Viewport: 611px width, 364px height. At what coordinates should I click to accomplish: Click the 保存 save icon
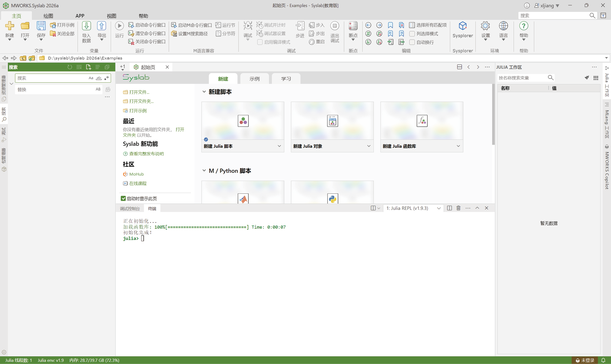[41, 26]
